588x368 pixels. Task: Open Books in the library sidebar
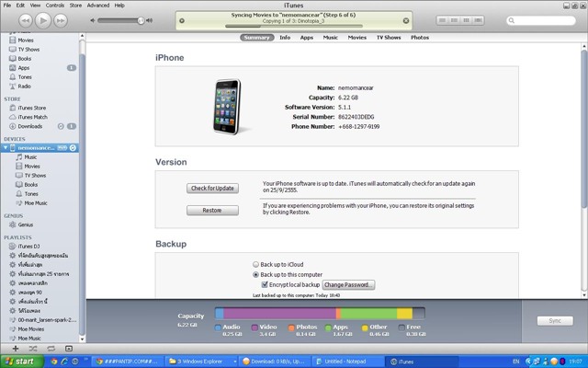25,59
